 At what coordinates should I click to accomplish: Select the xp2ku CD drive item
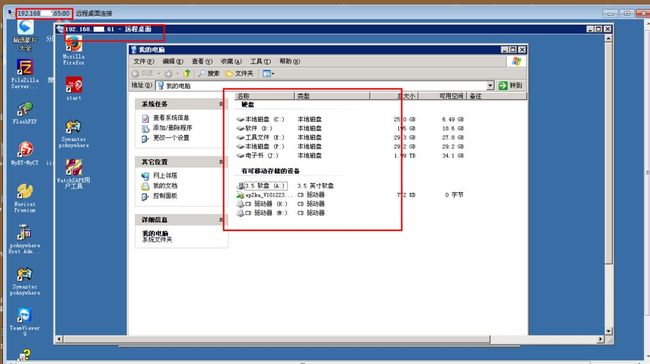coord(264,195)
